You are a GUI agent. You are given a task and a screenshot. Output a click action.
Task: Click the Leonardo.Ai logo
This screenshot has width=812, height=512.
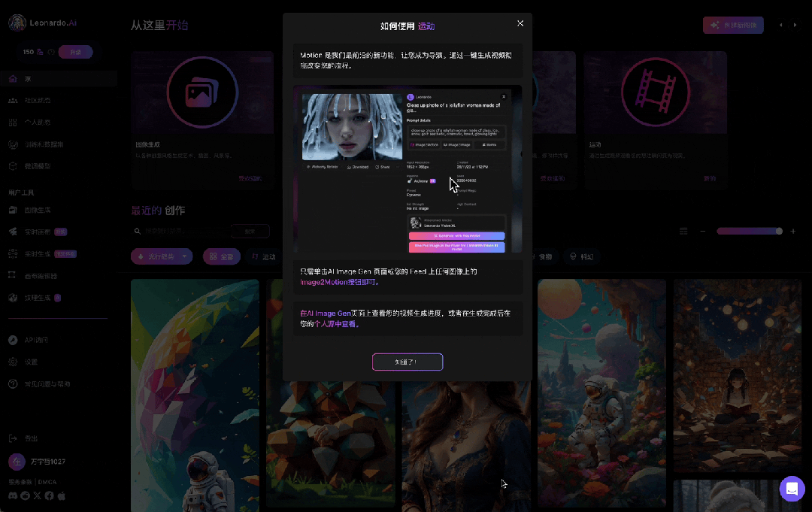tap(42, 23)
